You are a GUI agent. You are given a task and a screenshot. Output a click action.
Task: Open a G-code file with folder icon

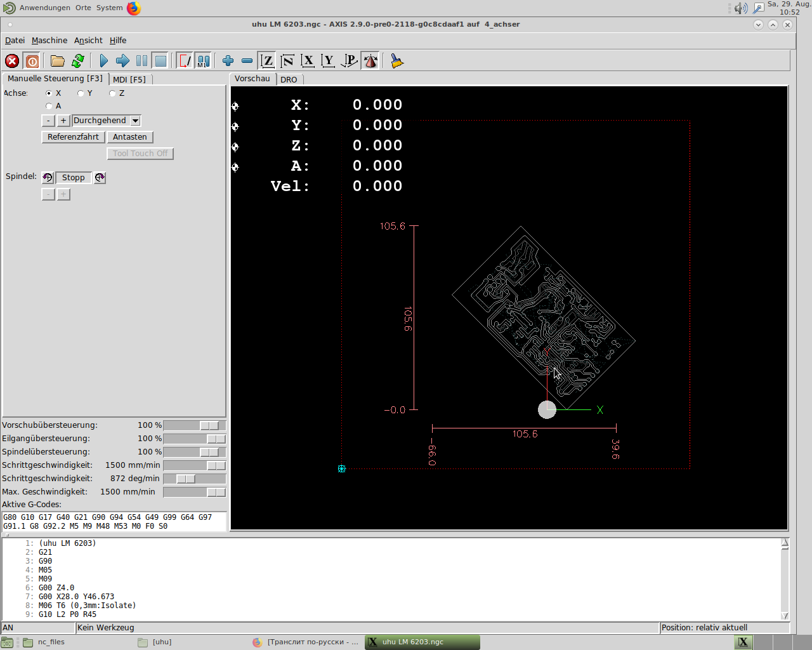(58, 61)
